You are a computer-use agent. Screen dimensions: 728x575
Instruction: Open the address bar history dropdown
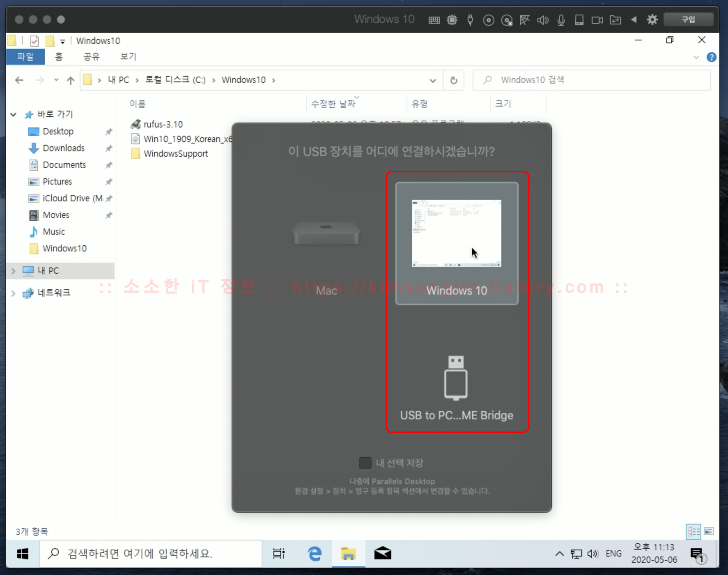pos(433,80)
